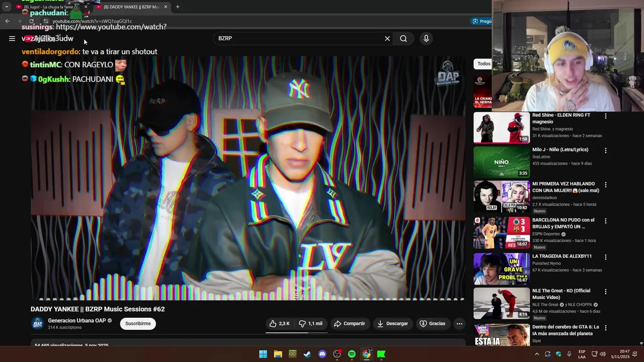Viewport: 644px width, 362px height.
Task: Open the system tray microphone indicator
Action: coord(569,354)
